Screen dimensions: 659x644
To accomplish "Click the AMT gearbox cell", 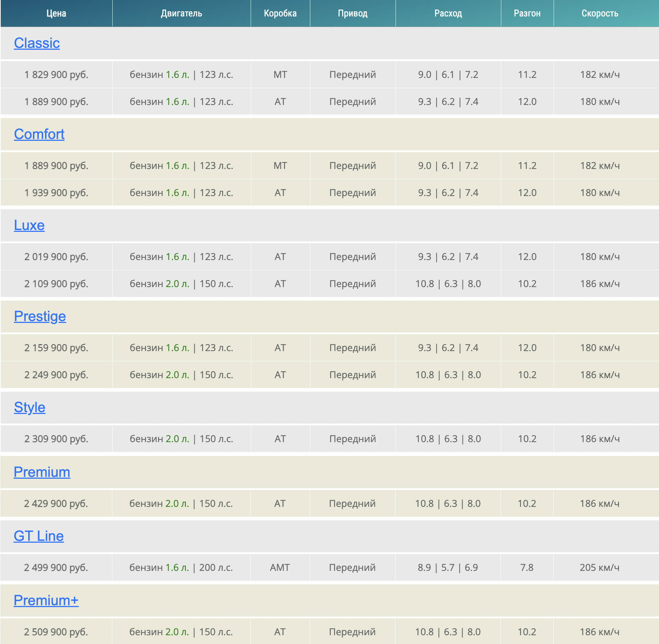I will tap(280, 568).
